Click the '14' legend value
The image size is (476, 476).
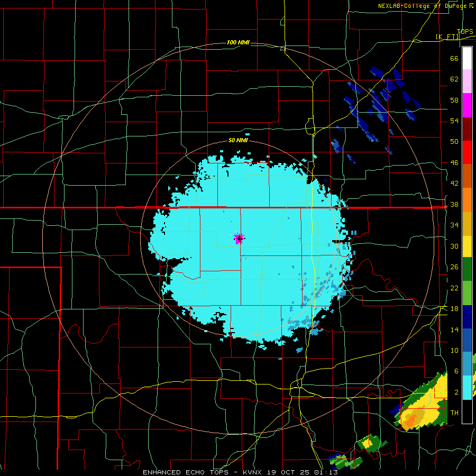[x=454, y=329]
